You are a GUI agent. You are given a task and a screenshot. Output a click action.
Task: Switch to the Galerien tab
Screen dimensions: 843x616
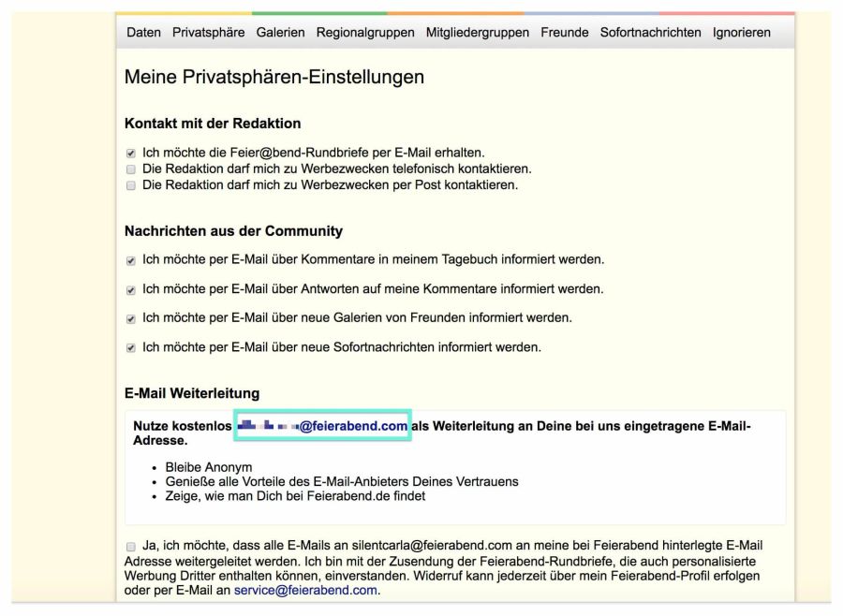[281, 31]
